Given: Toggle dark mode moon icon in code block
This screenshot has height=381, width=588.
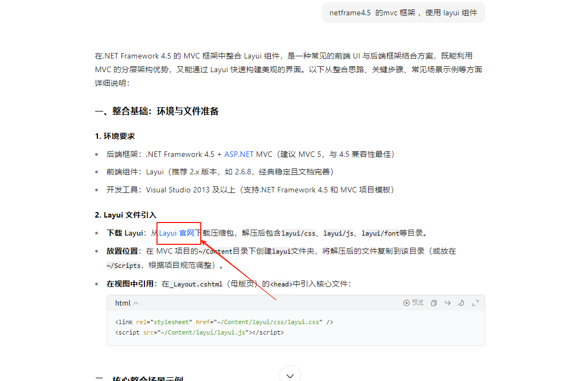Looking at the screenshot, I should point(461,303).
